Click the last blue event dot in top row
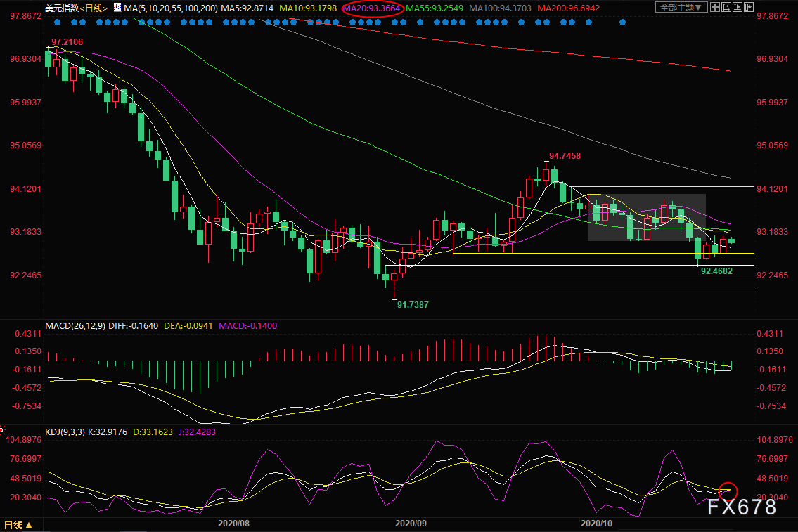Screen dimensions: 798x532 (622, 22)
